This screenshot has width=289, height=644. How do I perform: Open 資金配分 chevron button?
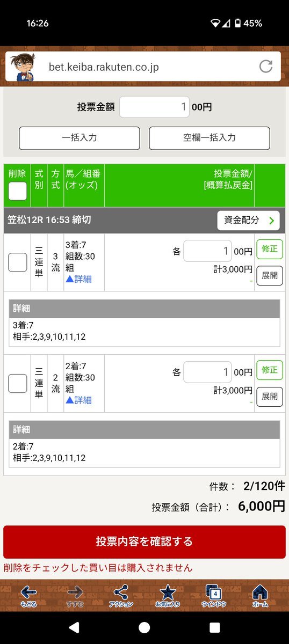(x=248, y=220)
